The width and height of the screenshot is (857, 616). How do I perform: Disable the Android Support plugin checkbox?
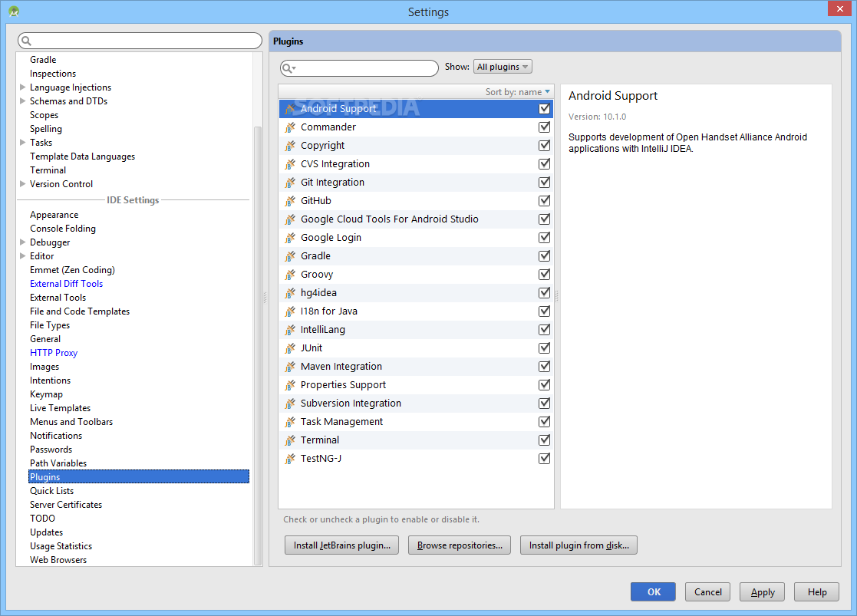coord(545,109)
